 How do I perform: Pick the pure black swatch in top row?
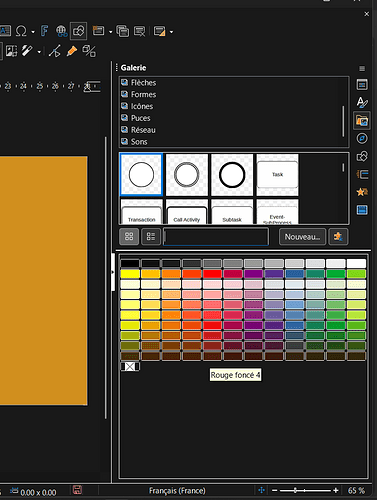(x=130, y=263)
